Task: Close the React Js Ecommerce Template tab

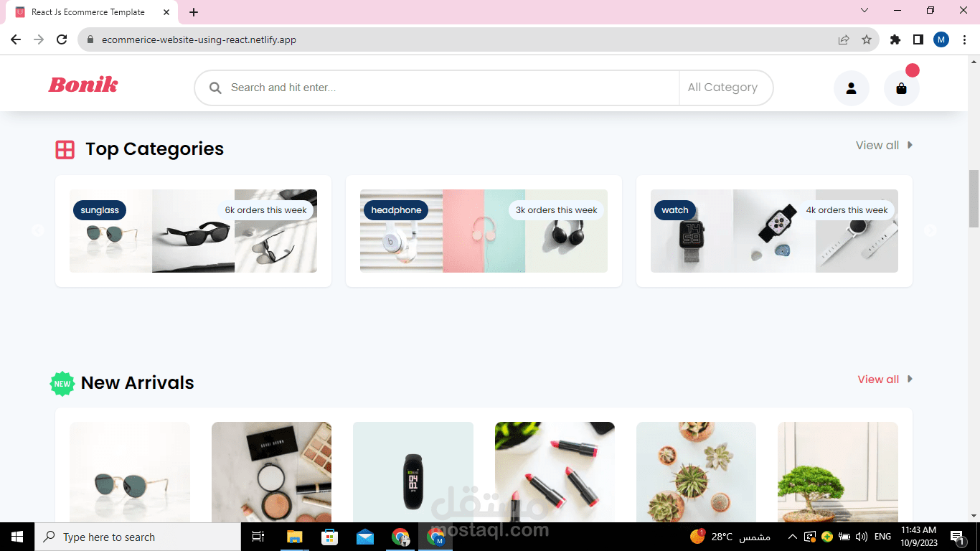Action: [x=166, y=12]
